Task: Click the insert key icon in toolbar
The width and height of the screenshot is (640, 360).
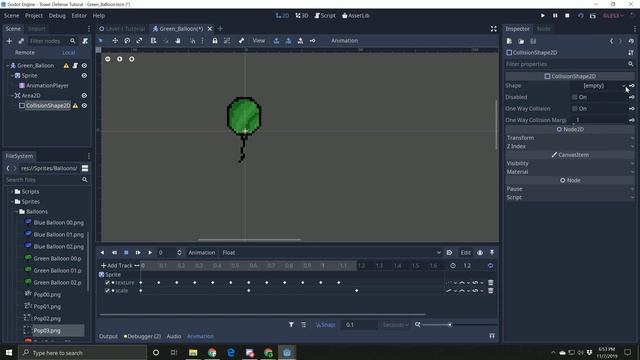Action: pyautogui.click(x=312, y=40)
